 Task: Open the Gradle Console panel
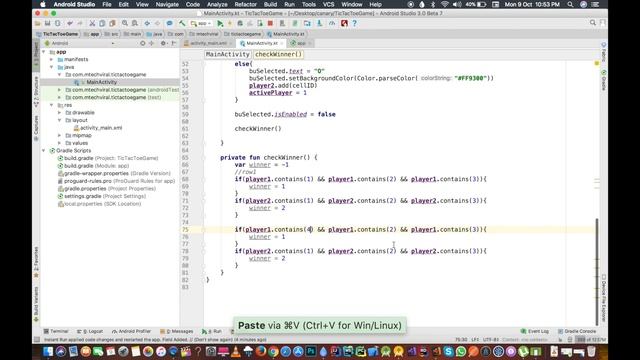578,331
